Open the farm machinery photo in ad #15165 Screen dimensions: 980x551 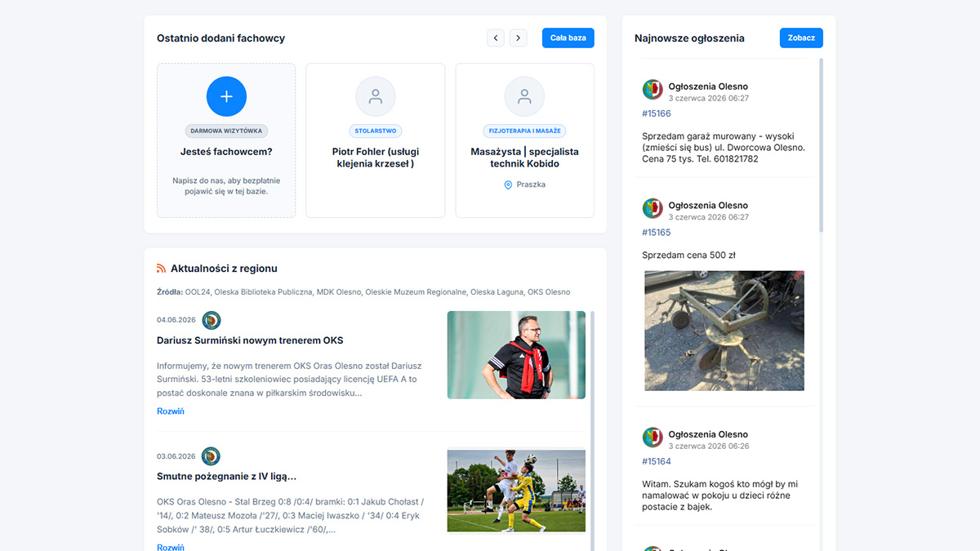click(724, 331)
